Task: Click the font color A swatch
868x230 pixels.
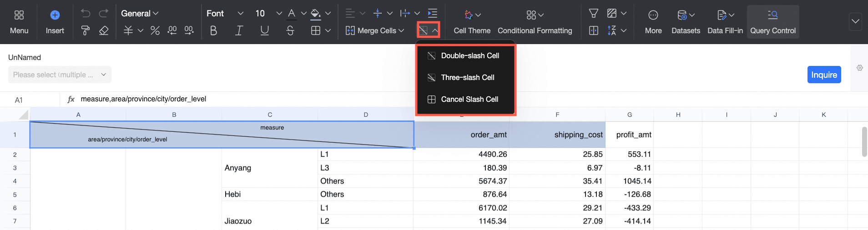Action: pos(292,14)
